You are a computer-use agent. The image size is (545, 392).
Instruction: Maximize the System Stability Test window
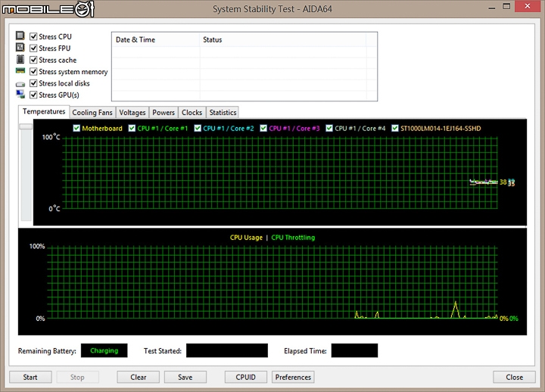tap(506, 7)
